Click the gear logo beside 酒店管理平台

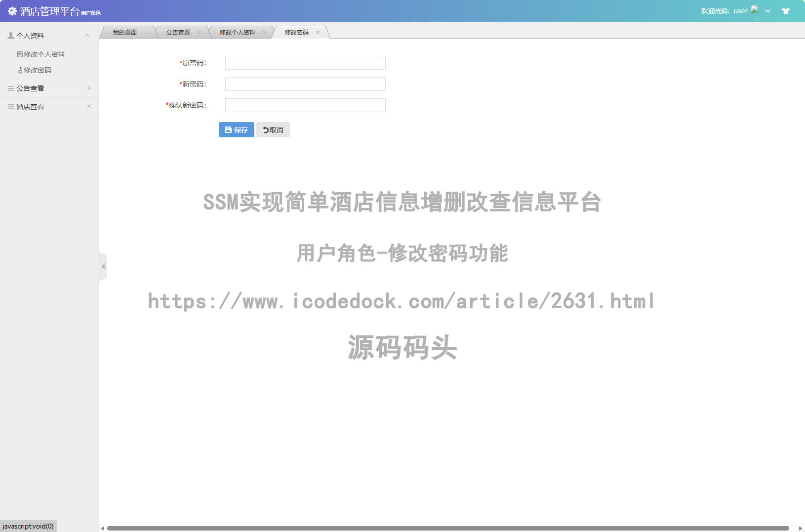[x=12, y=11]
